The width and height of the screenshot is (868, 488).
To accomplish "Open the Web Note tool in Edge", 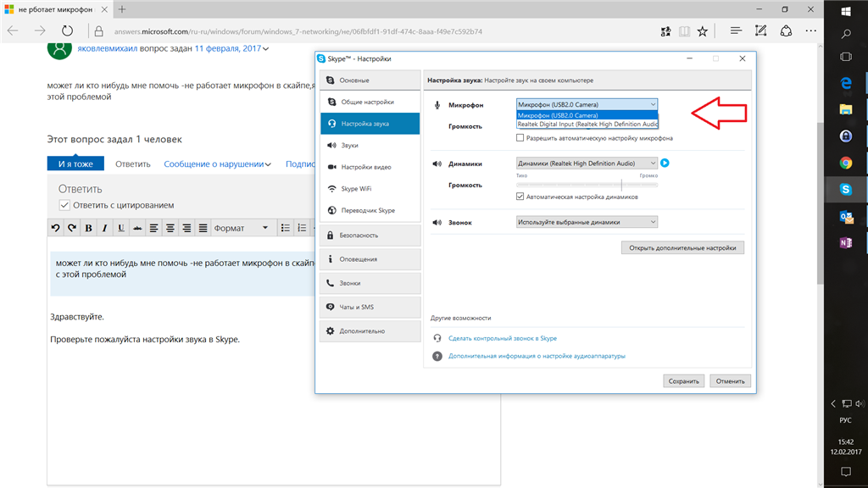I will pyautogui.click(x=760, y=31).
